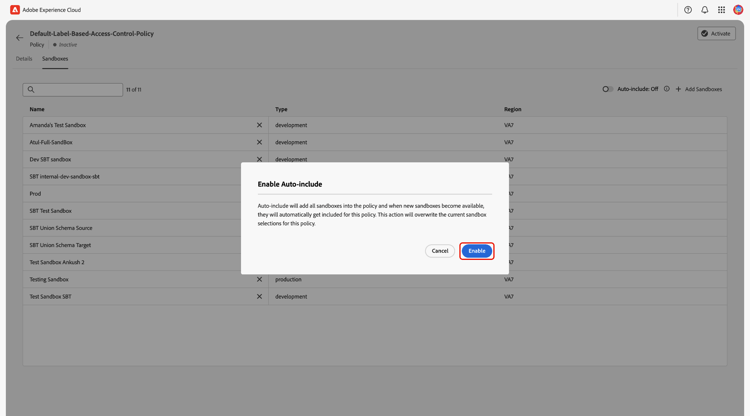
Task: Click the 11 of 11 count
Action: coord(134,89)
